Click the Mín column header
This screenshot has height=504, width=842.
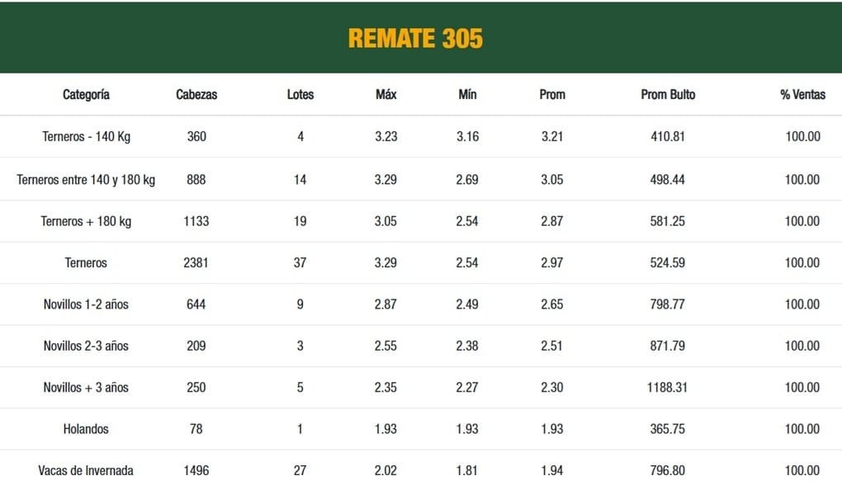[x=467, y=95]
